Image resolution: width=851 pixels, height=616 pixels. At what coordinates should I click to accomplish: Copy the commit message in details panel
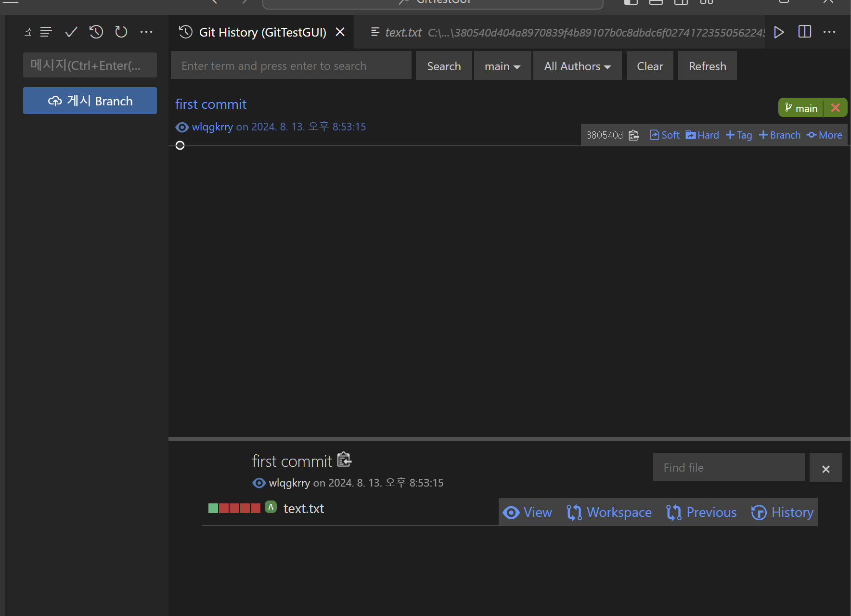344,460
